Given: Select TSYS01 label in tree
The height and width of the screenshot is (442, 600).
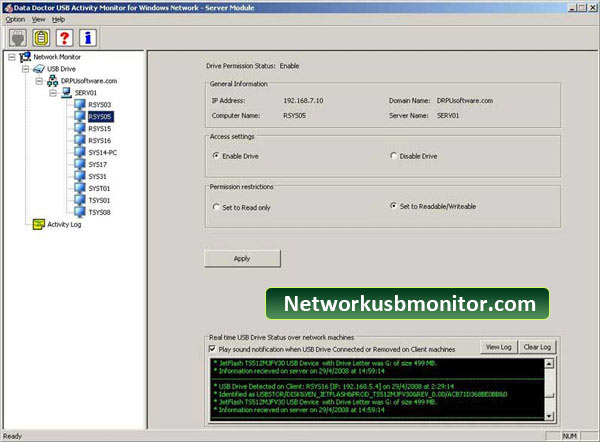Looking at the screenshot, I should point(99,200).
